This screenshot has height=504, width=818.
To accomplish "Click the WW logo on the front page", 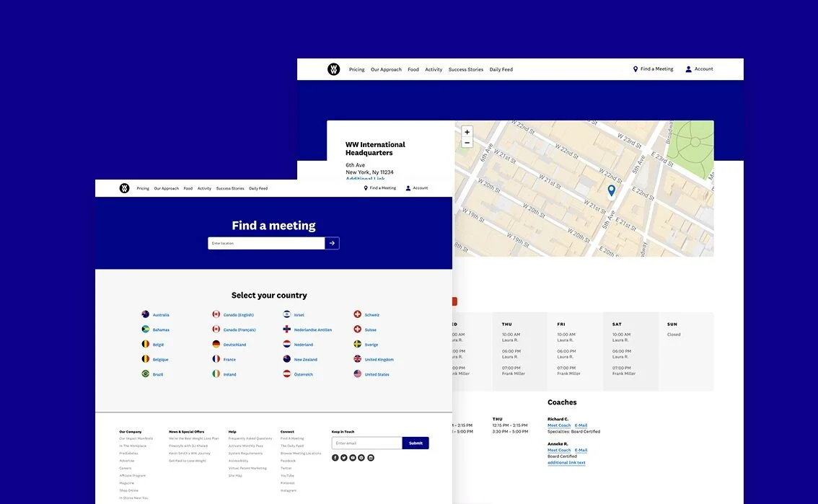I will (124, 188).
